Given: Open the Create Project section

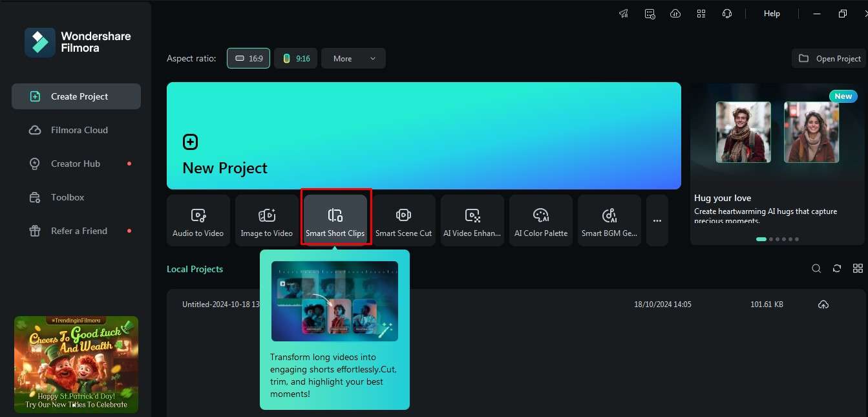Looking at the screenshot, I should pos(76,96).
